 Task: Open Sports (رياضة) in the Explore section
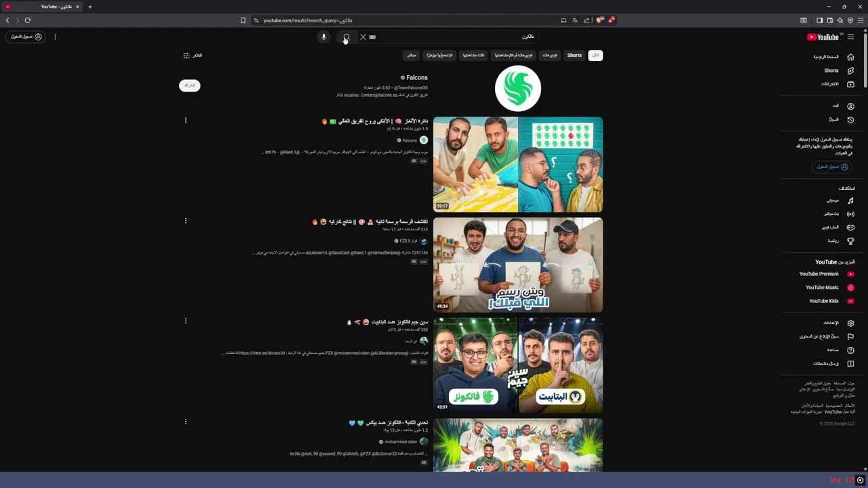pyautogui.click(x=840, y=241)
